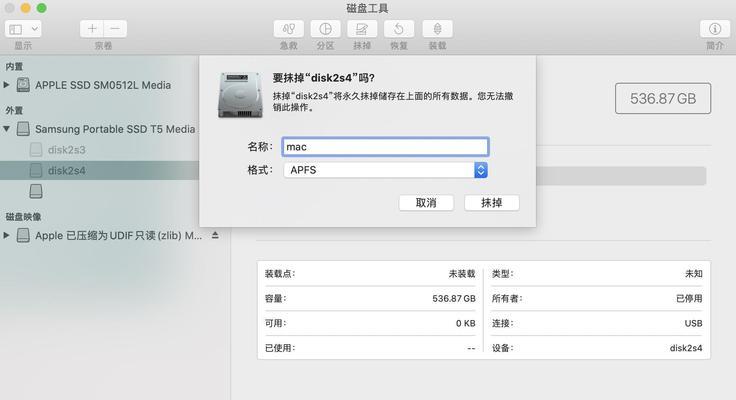Expand the APPLE SSD SM0512L Media disk
This screenshot has height=400, width=736.
[x=7, y=85]
